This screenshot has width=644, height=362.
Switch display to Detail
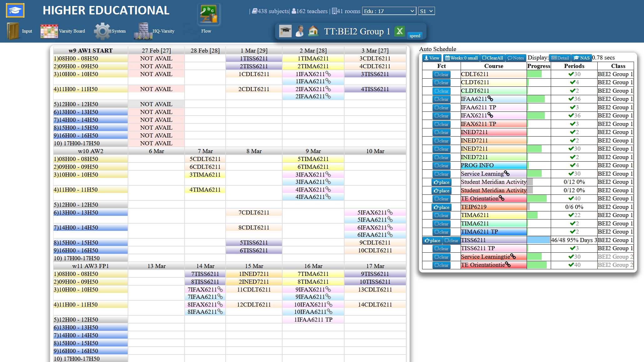pos(560,58)
